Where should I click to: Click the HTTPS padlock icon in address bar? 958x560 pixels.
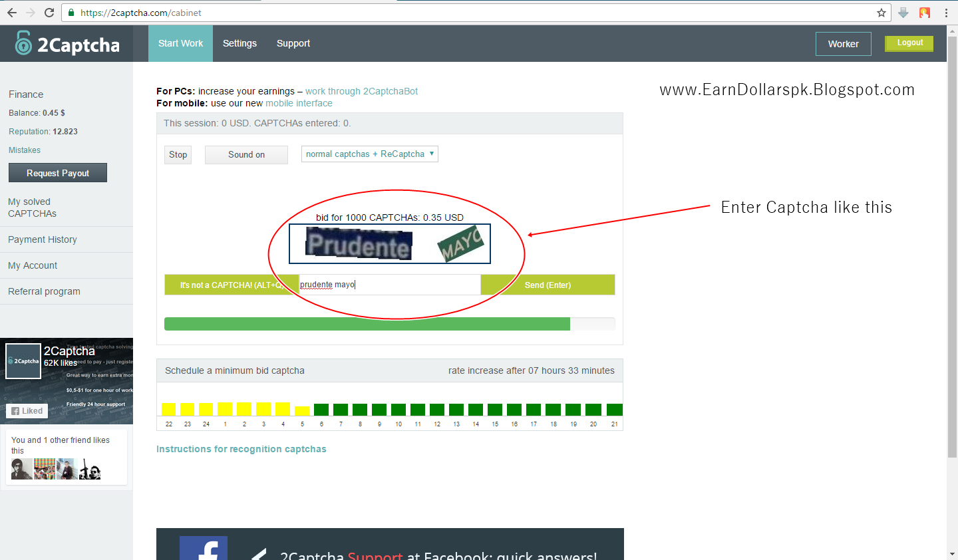coord(71,12)
